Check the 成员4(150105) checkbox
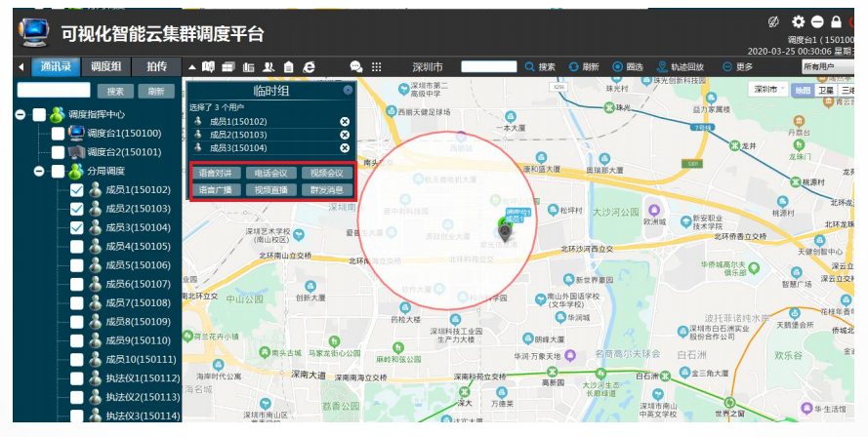868x437 pixels. (x=76, y=246)
